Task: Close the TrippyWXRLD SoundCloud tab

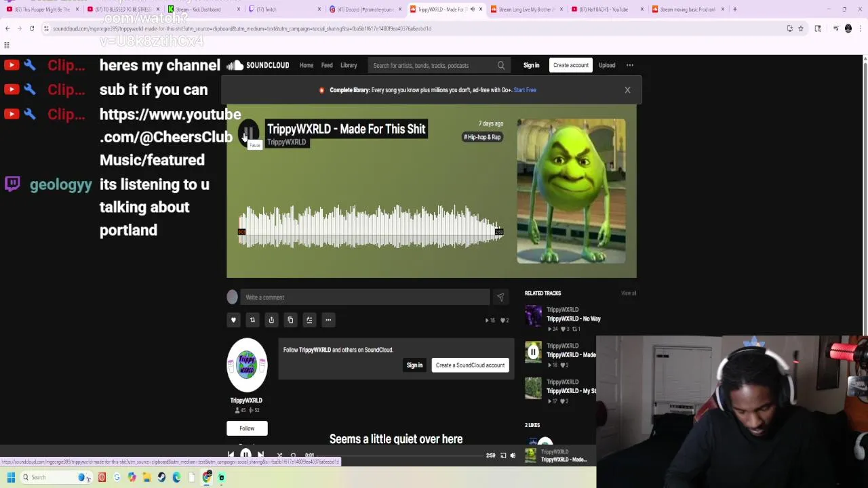Action: [481, 9]
